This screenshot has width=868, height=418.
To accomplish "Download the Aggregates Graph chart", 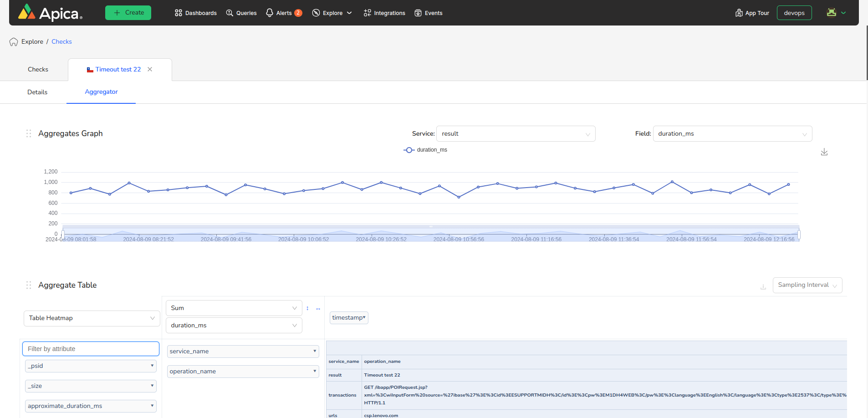I will (824, 152).
